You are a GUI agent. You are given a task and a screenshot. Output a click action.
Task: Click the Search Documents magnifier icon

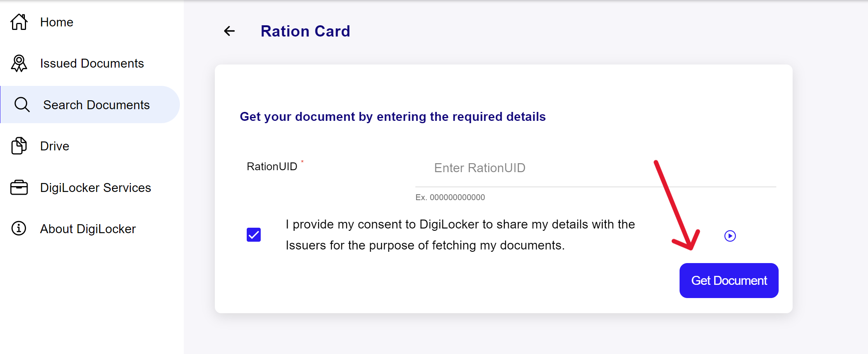pos(22,104)
